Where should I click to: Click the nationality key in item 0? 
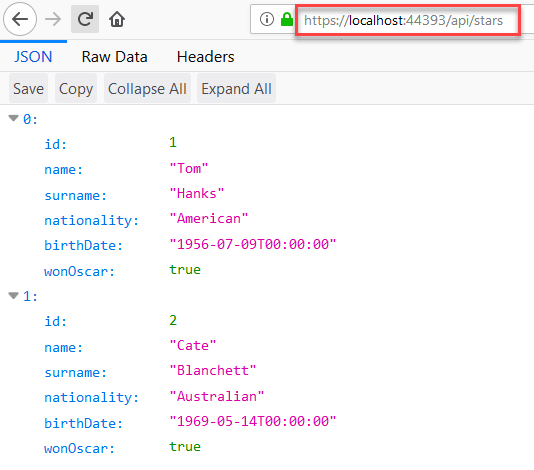[x=92, y=220]
